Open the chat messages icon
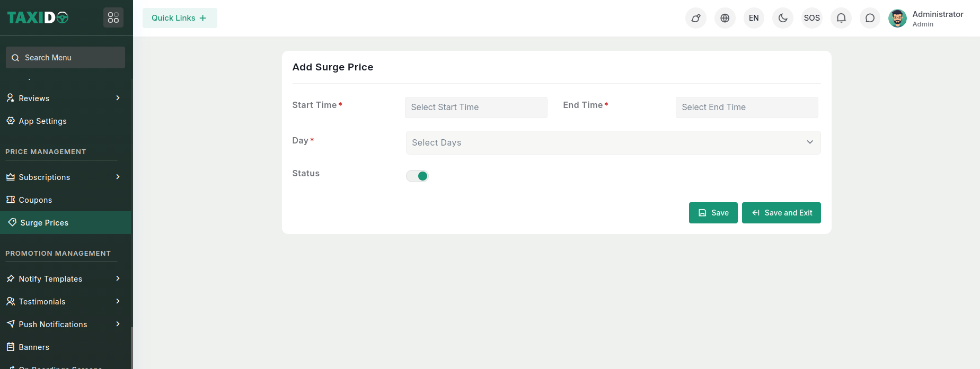Image resolution: width=980 pixels, height=369 pixels. pos(870,18)
